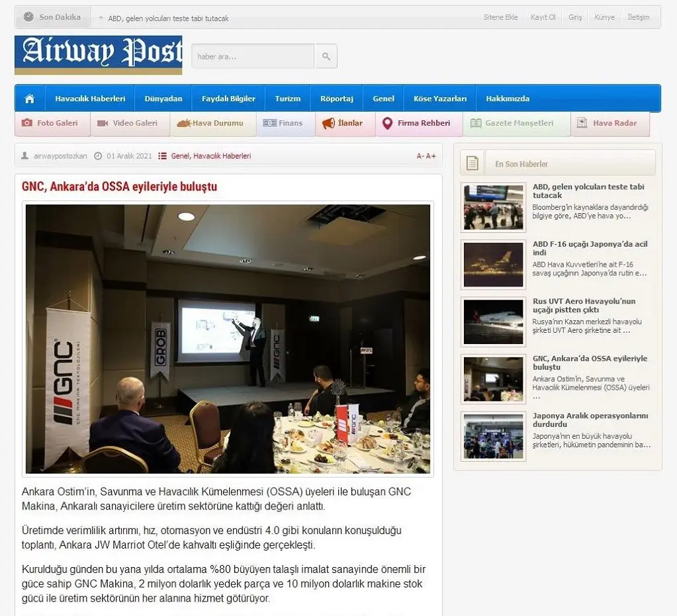This screenshot has height=616, width=677.
Task: Click the airwaypostozkan author name
Action: pos(60,156)
